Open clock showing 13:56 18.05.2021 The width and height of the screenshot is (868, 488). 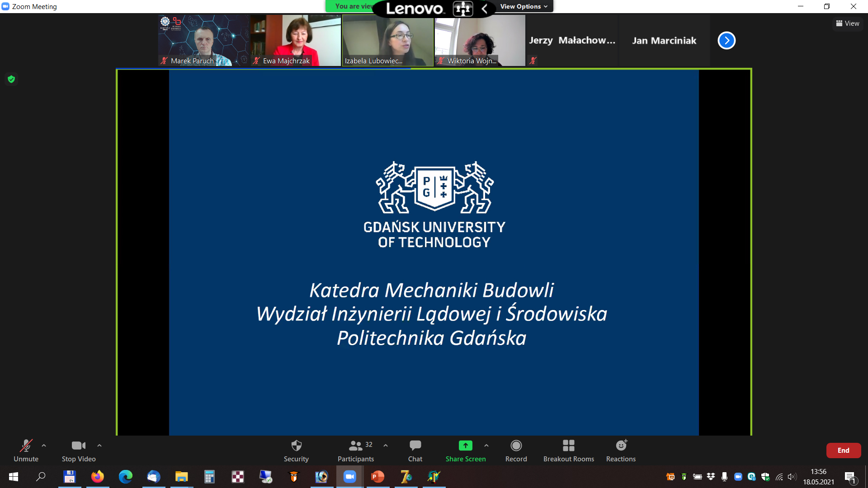pos(819,477)
